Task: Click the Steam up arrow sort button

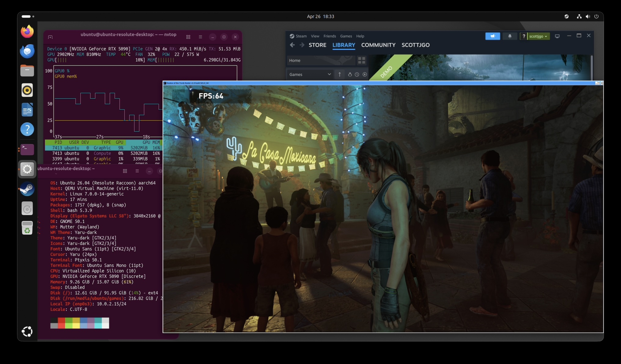Action: [340, 75]
